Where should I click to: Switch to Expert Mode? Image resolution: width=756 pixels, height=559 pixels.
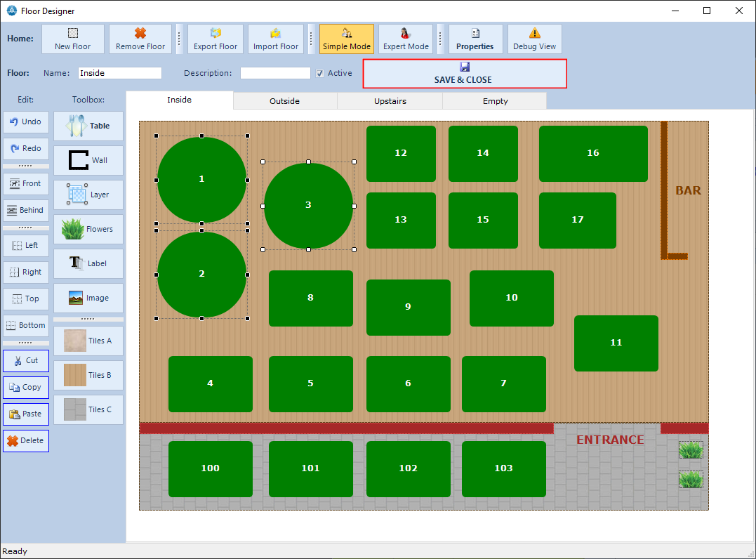pyautogui.click(x=406, y=39)
